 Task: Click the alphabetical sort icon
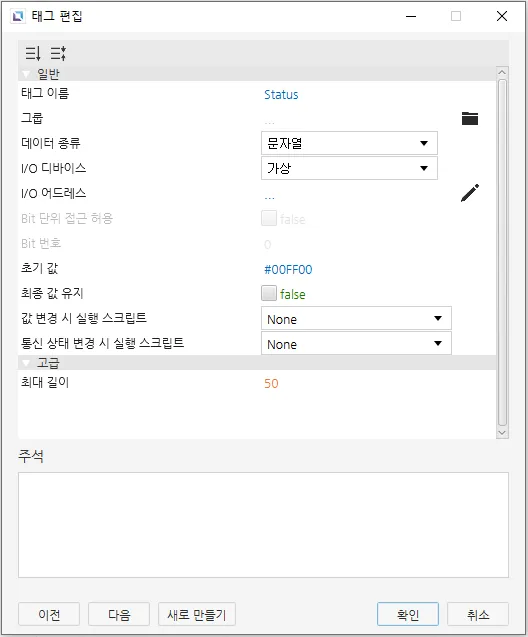pos(58,53)
